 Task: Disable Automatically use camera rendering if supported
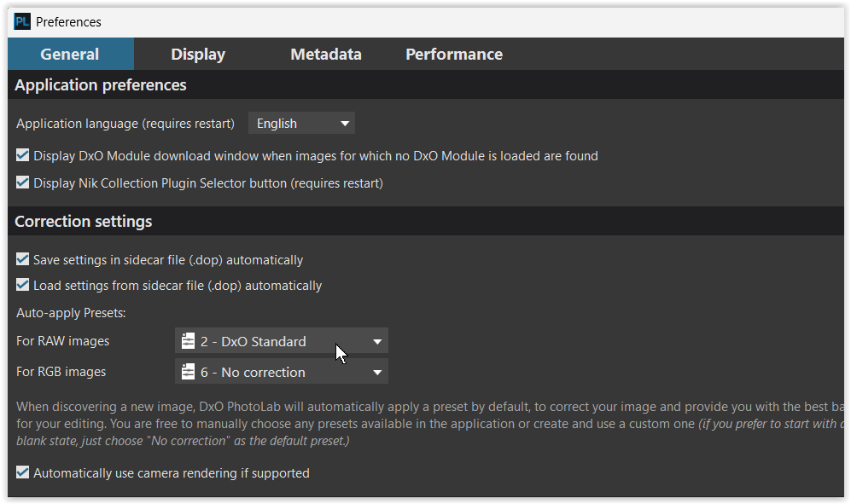pyautogui.click(x=23, y=472)
